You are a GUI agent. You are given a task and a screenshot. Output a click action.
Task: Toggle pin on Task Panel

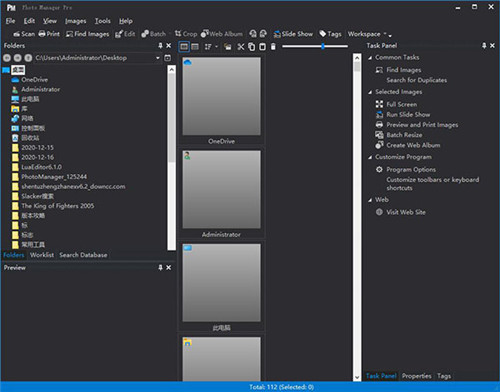(484, 46)
